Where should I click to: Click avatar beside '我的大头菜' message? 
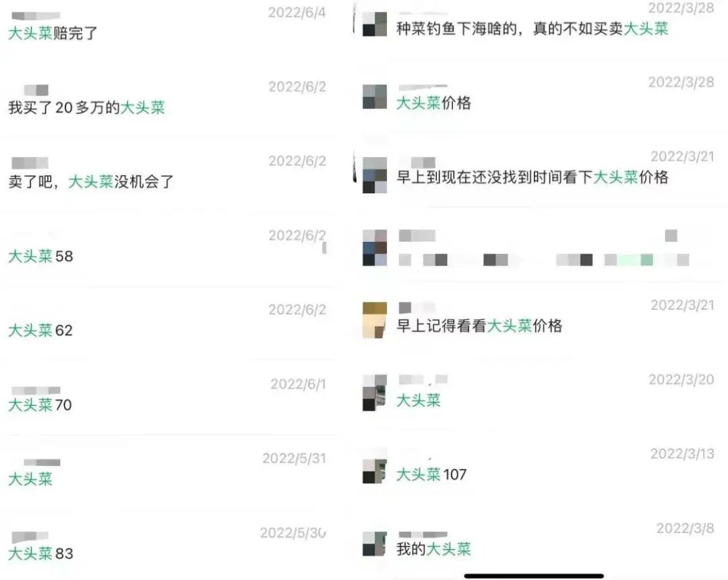[x=375, y=544]
